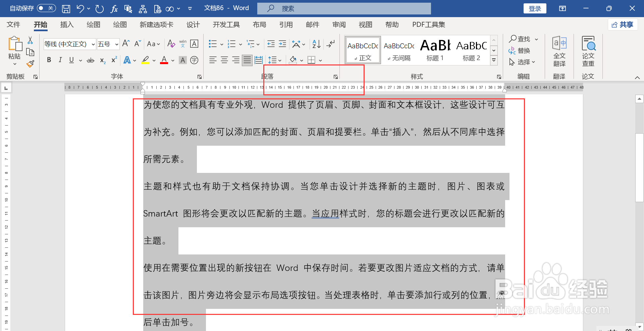Open the line spacing dropdown

pyautogui.click(x=275, y=60)
